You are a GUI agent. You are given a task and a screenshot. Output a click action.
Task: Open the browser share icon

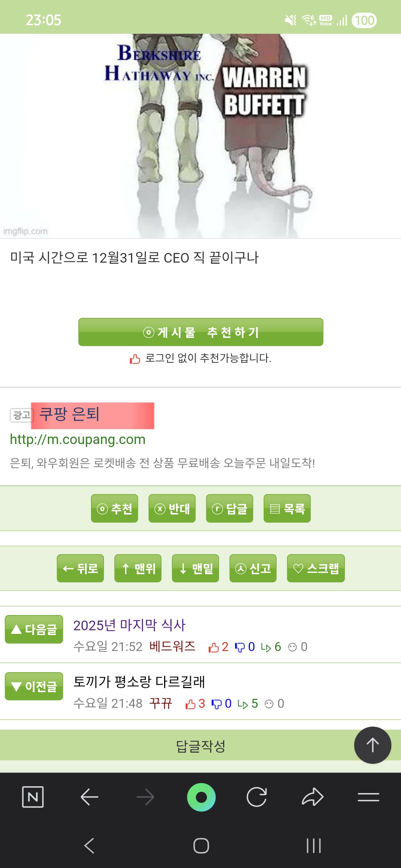(x=313, y=796)
